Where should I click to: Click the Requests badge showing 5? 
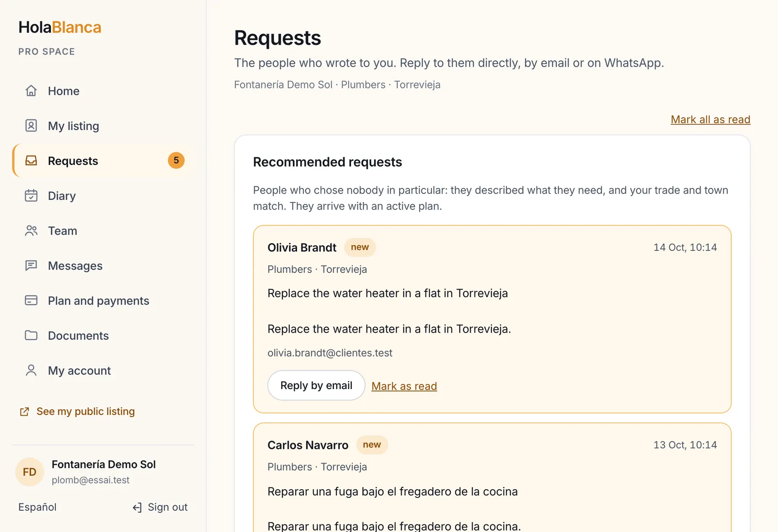tap(176, 160)
